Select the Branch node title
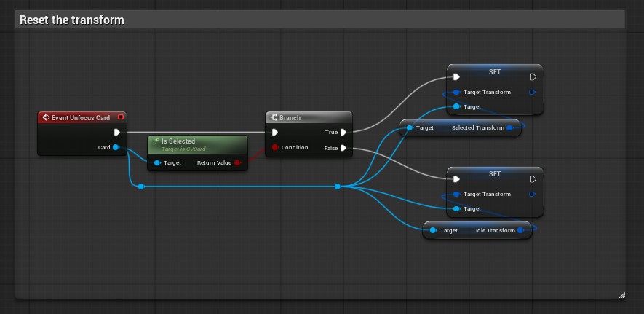This screenshot has width=644, height=314. (290, 117)
